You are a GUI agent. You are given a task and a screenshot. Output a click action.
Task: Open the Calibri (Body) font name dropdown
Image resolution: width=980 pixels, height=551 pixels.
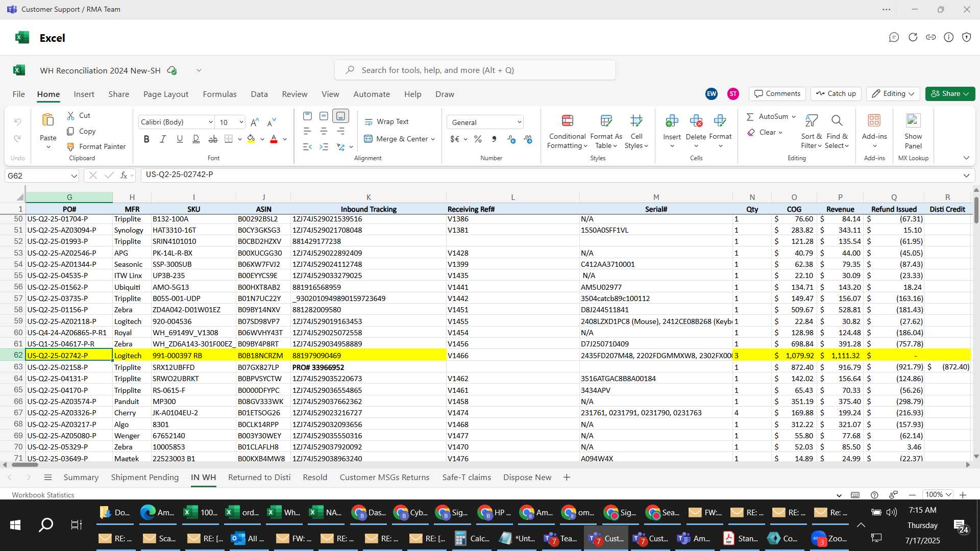[x=210, y=122]
